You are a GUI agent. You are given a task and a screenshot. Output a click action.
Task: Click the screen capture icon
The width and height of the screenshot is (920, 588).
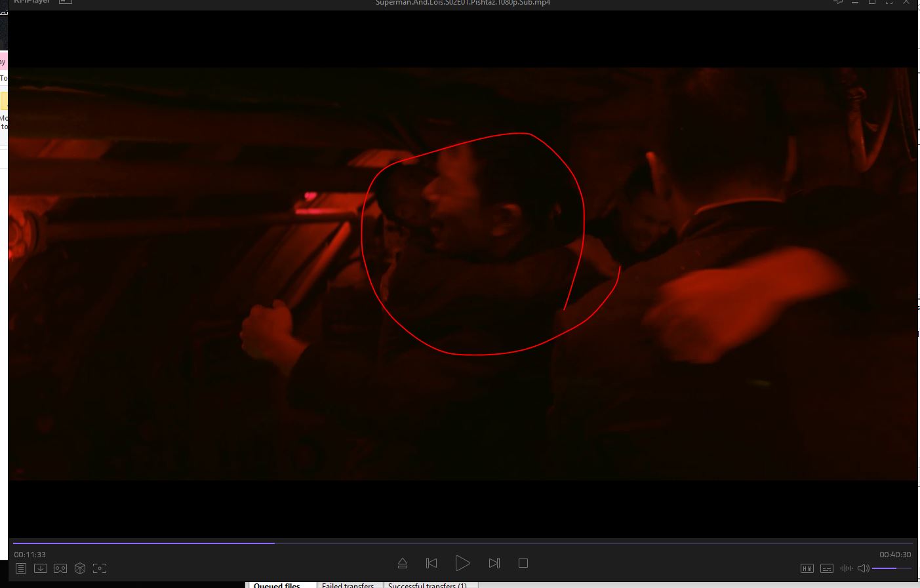point(100,568)
